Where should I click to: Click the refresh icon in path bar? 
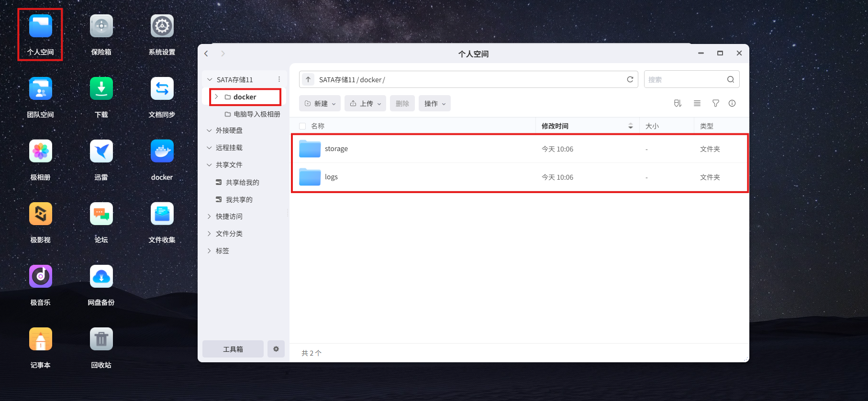630,79
